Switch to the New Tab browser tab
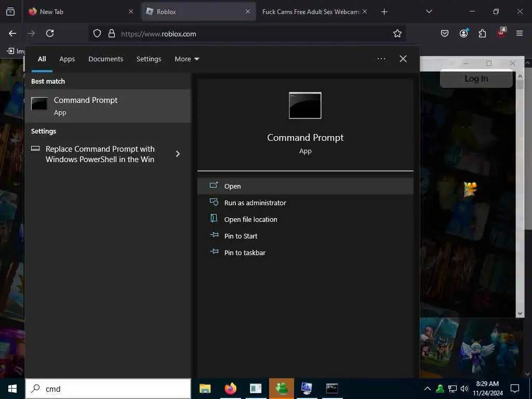 79,11
